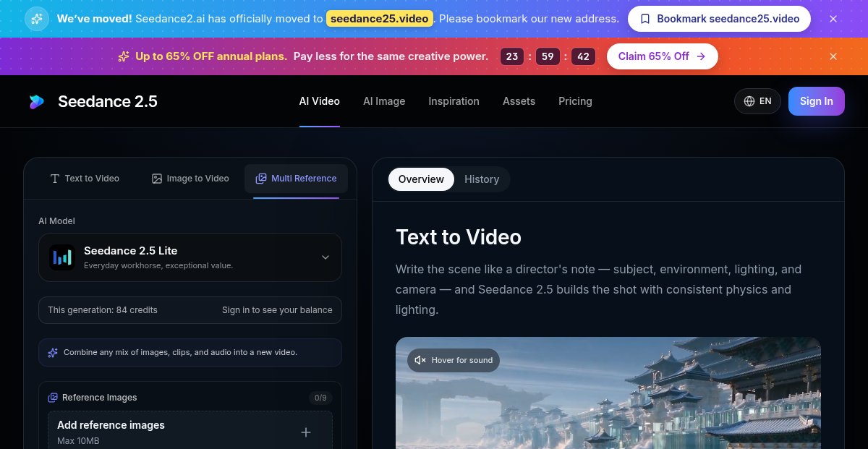Click the Sign In button
Viewport: 868px width, 449px height.
(x=817, y=101)
